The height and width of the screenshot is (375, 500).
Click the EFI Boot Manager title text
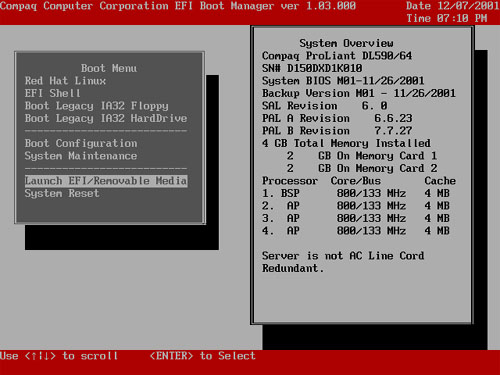tap(178, 6)
